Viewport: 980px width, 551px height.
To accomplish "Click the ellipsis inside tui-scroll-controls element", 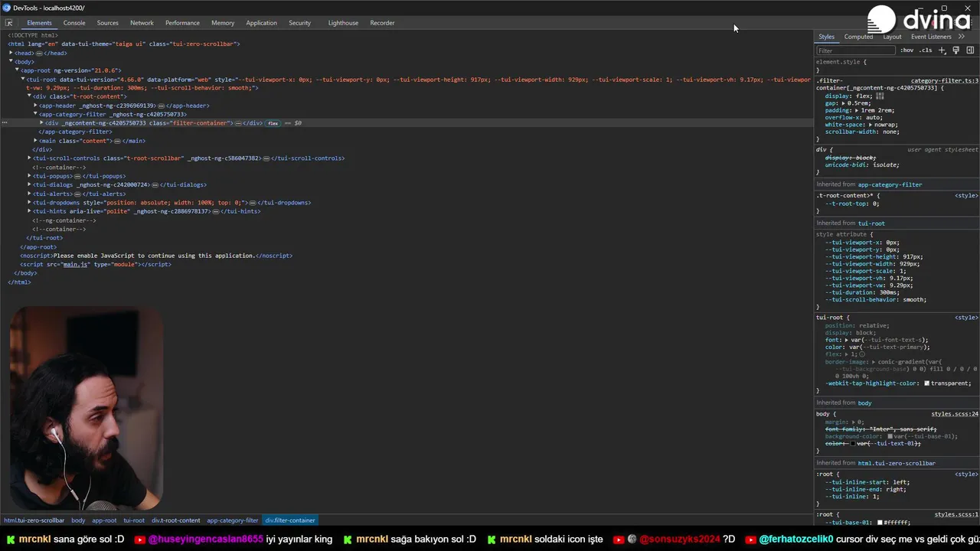I will (266, 158).
